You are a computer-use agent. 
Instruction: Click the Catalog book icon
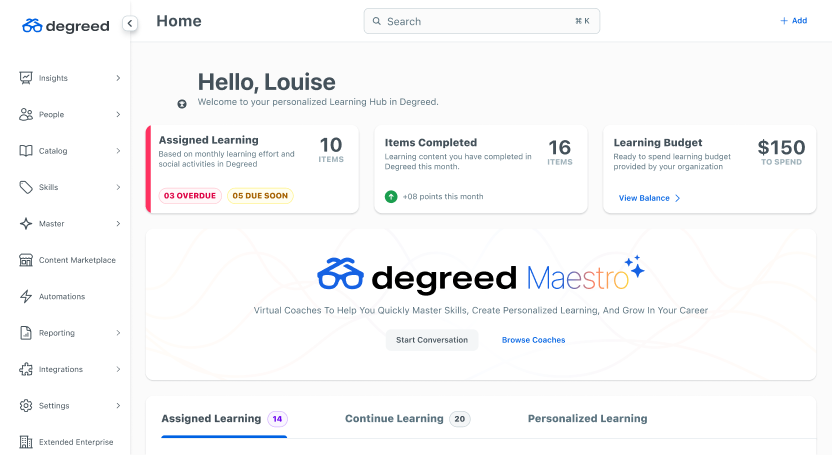pyautogui.click(x=25, y=151)
